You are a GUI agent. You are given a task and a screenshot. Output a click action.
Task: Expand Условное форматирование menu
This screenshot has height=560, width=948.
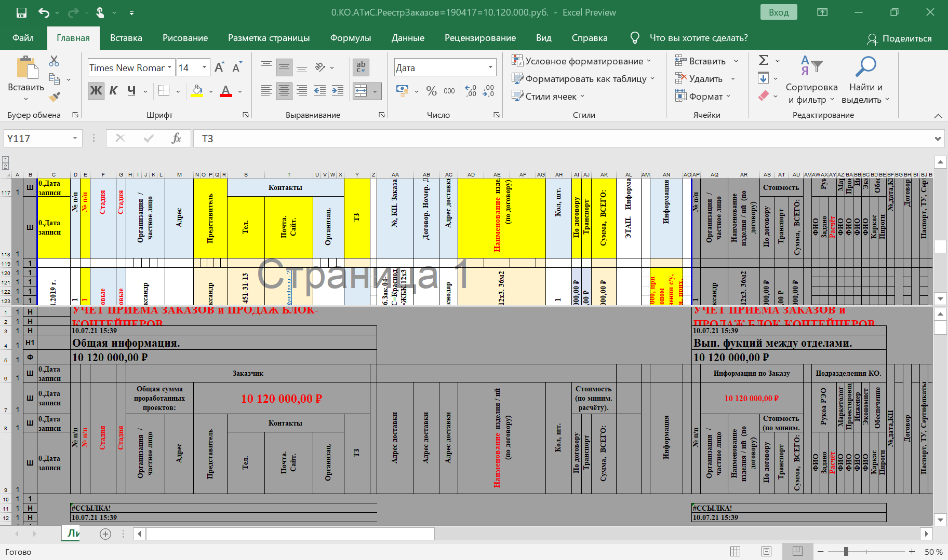(x=581, y=61)
